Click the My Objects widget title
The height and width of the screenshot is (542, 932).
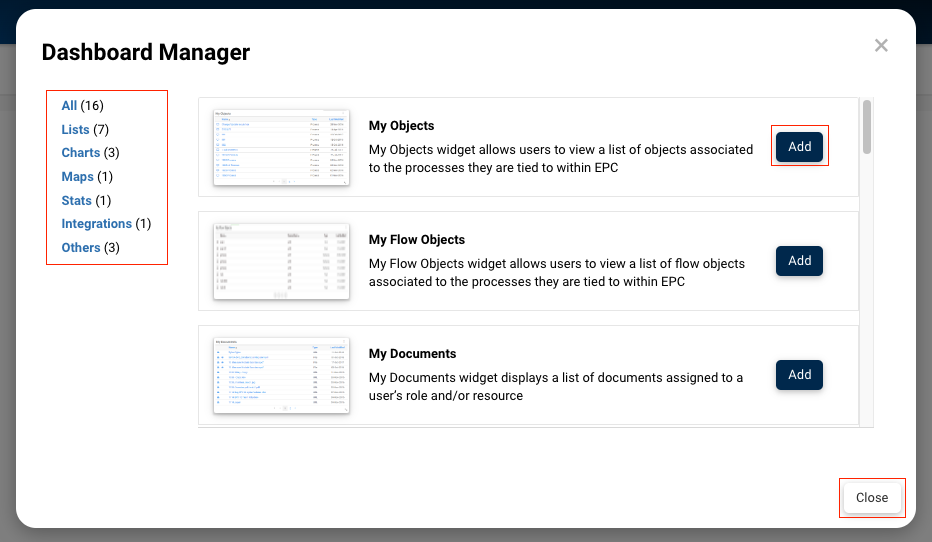[401, 126]
